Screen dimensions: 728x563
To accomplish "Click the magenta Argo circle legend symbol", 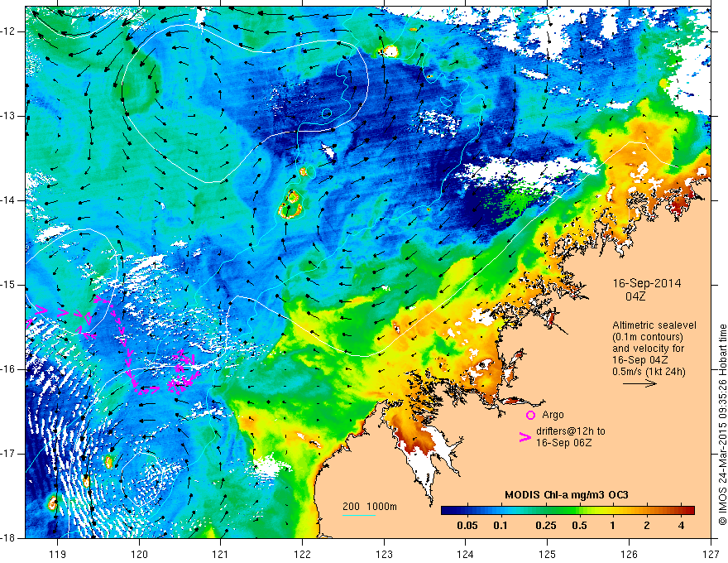I will point(530,416).
